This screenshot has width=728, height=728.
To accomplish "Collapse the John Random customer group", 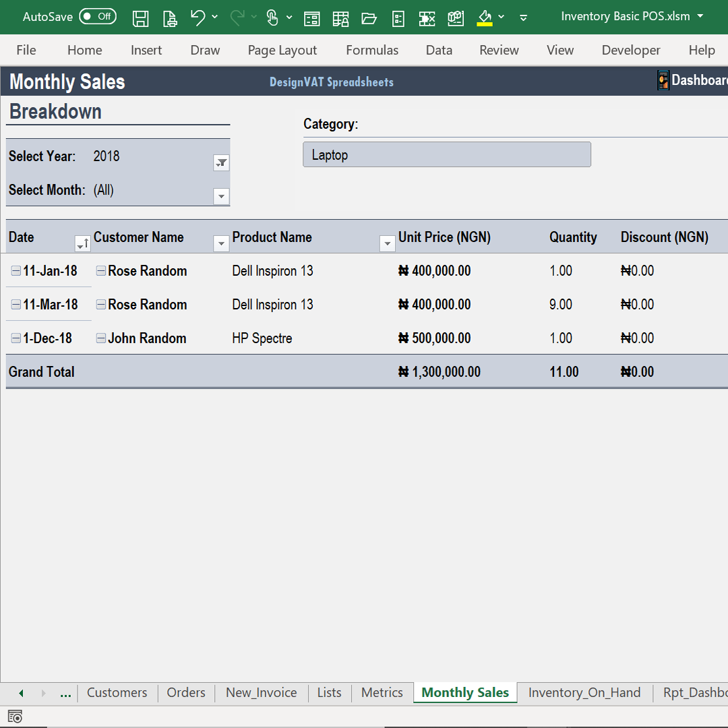I will [102, 338].
